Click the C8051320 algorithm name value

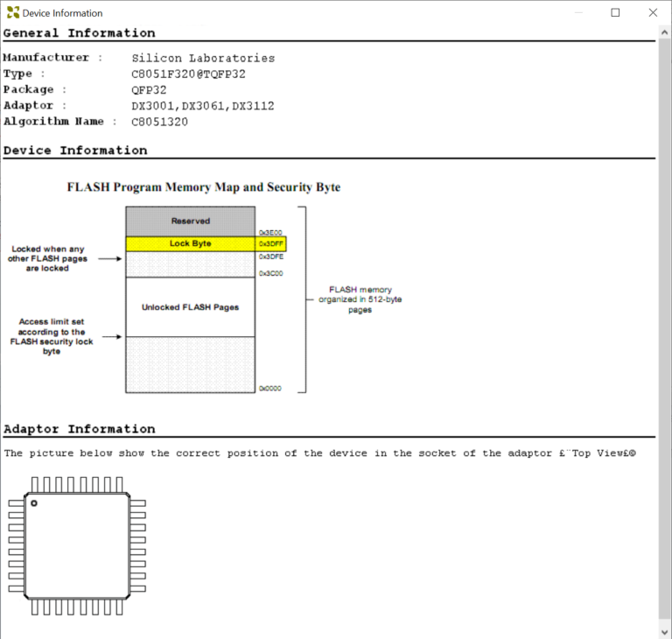pyautogui.click(x=159, y=122)
